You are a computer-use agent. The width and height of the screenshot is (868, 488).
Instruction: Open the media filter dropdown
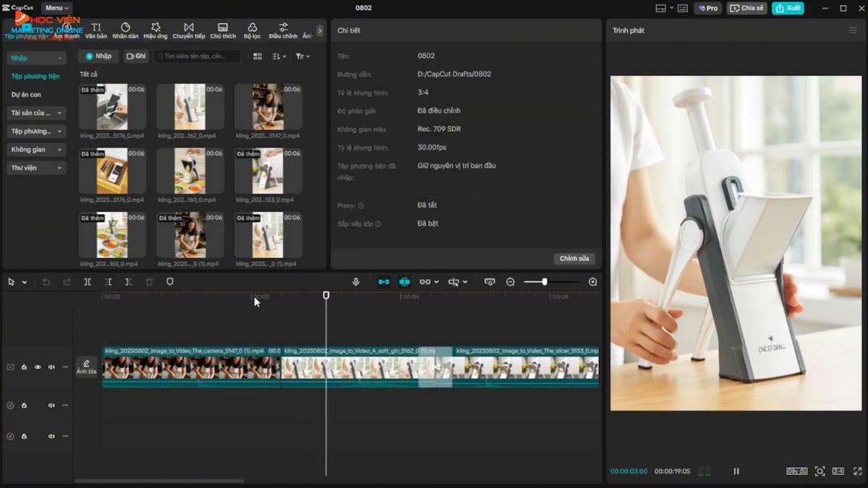click(303, 56)
